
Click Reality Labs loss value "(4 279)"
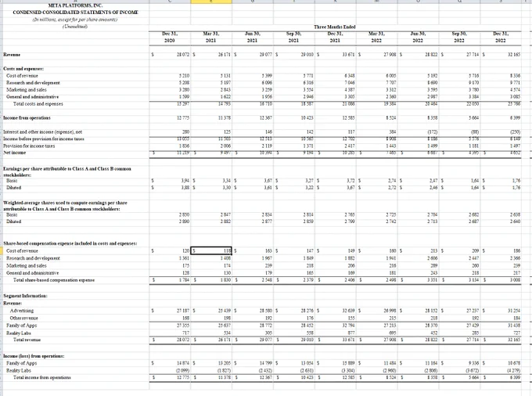pyautogui.click(x=514, y=370)
